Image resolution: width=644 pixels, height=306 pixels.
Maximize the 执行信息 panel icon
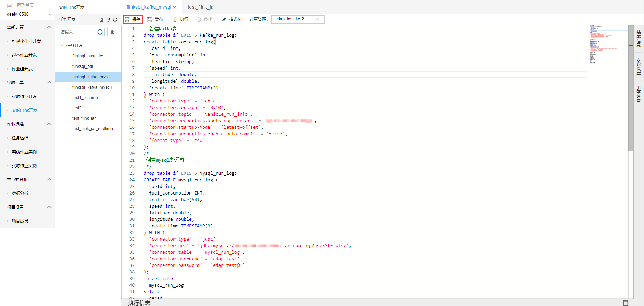[626, 303]
